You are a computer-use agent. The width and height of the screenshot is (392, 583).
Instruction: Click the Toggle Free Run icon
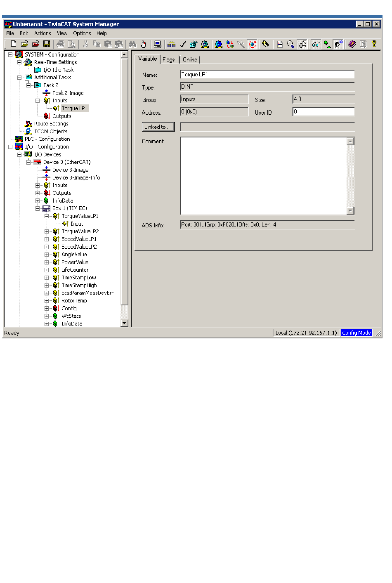253,44
